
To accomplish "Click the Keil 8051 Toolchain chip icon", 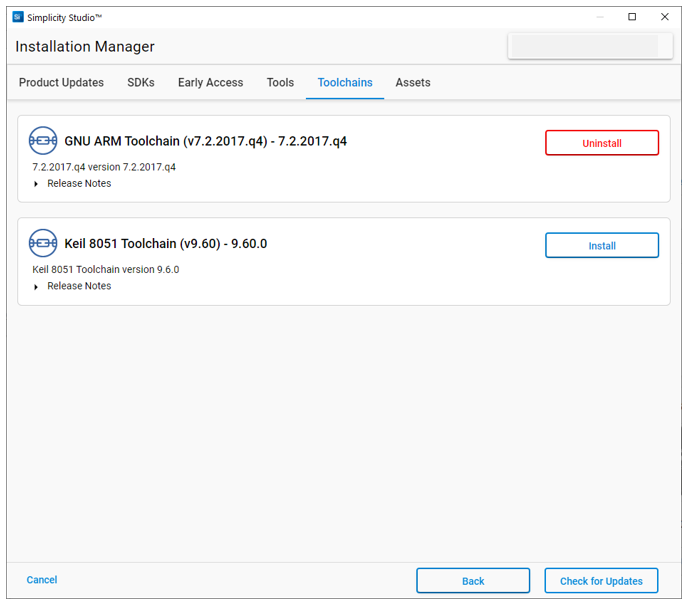I will [x=43, y=243].
